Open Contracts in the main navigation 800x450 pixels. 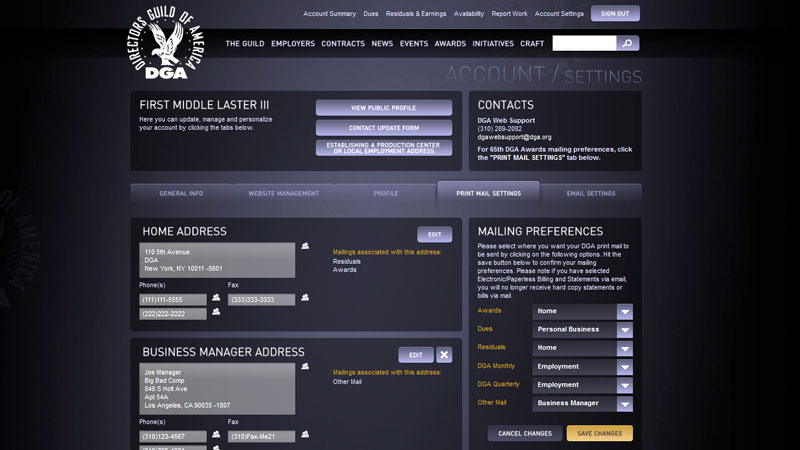click(343, 44)
